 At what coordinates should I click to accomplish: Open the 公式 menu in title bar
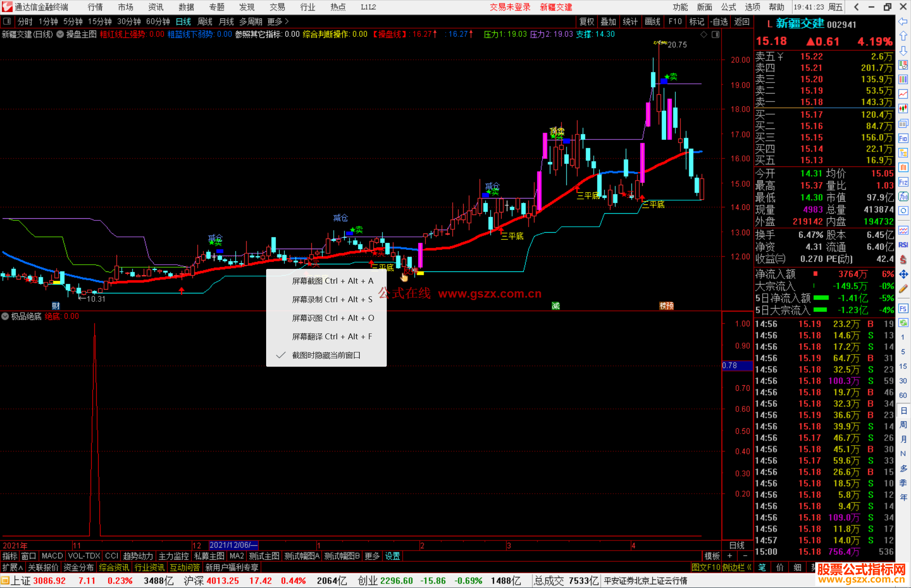click(728, 7)
